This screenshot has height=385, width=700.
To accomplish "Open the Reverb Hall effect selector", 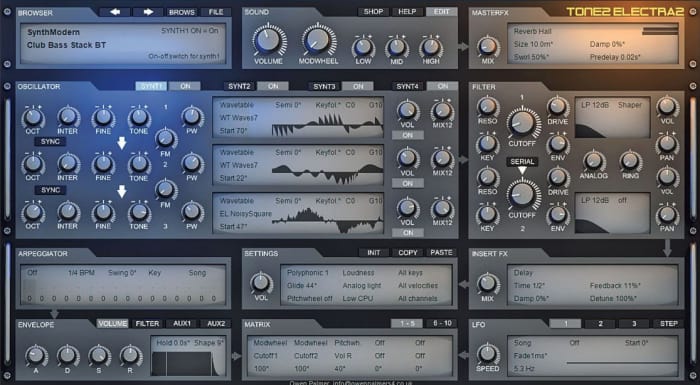I will click(x=533, y=31).
